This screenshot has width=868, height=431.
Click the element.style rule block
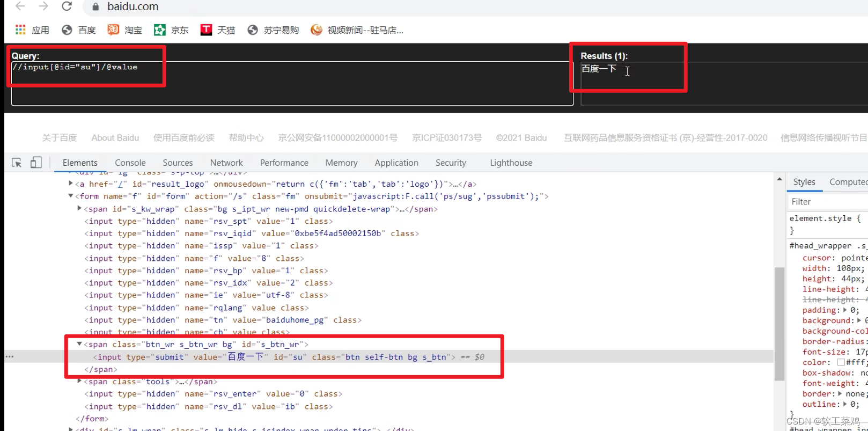(x=827, y=224)
